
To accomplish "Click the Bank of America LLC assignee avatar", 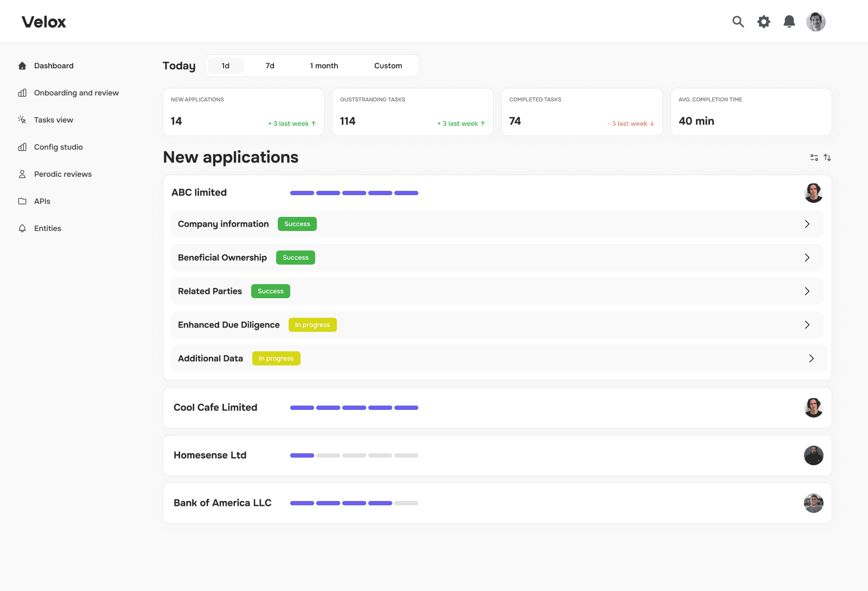I will click(814, 503).
